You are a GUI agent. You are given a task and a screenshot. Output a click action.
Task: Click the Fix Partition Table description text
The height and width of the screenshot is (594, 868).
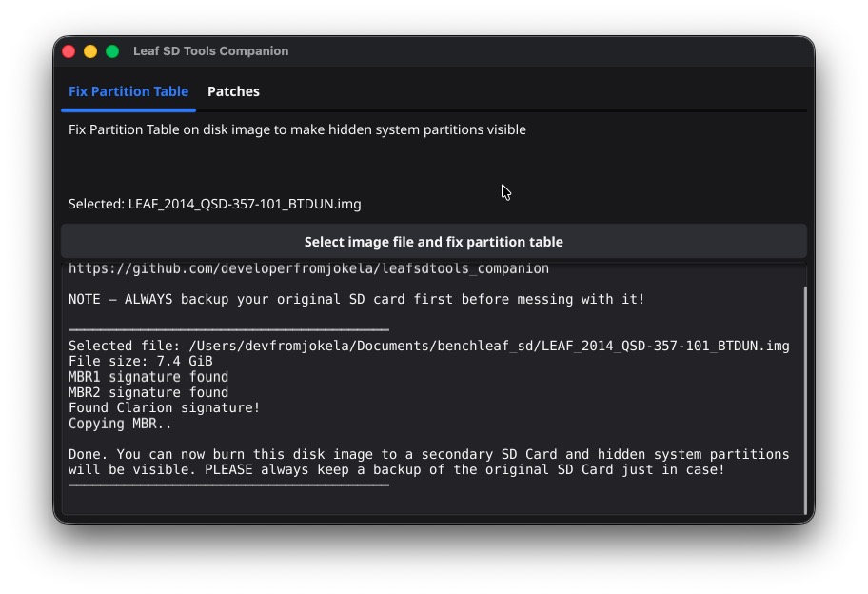(297, 129)
